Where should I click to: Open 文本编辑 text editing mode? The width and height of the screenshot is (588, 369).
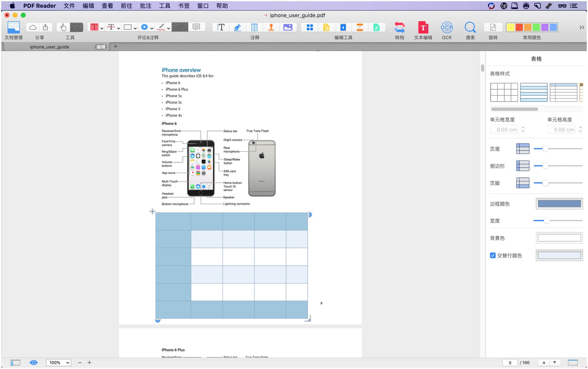pos(423,27)
